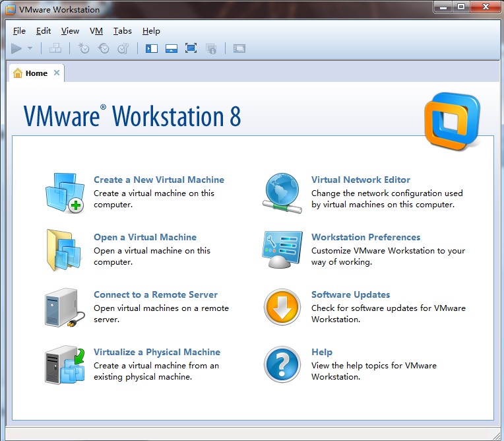Viewport: 504px width, 441px height.
Task: Click the Software Updates download arrow icon
Action: (282, 307)
